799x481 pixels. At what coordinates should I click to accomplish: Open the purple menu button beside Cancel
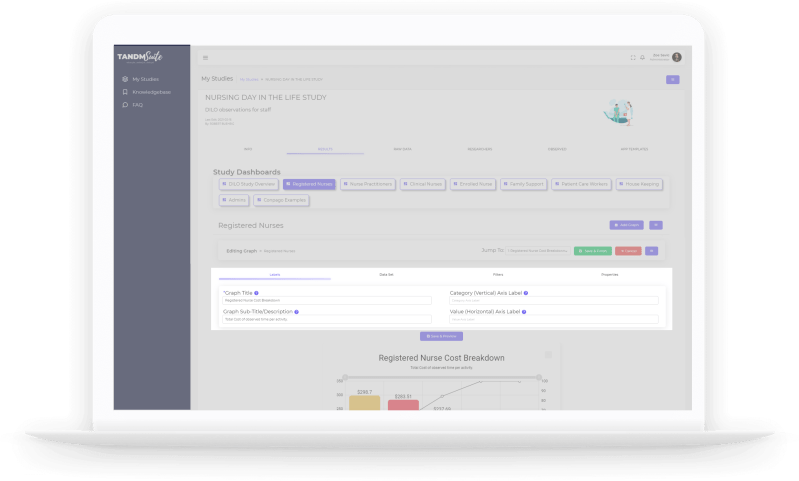pos(652,251)
